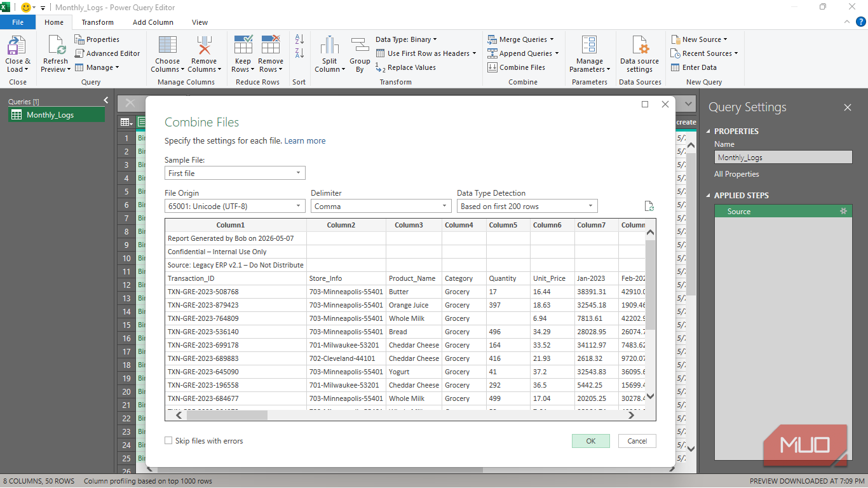
Task: Click the Keep Rows icon
Action: [x=243, y=46]
